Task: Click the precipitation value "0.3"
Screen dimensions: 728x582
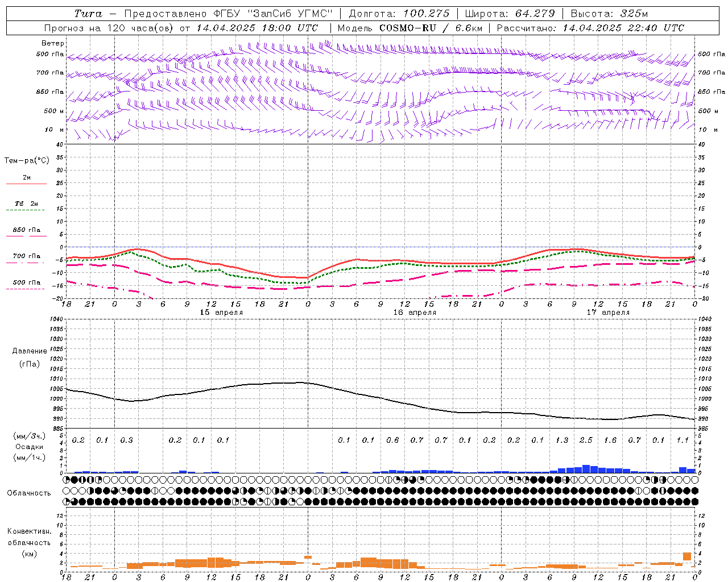Action: [126, 440]
